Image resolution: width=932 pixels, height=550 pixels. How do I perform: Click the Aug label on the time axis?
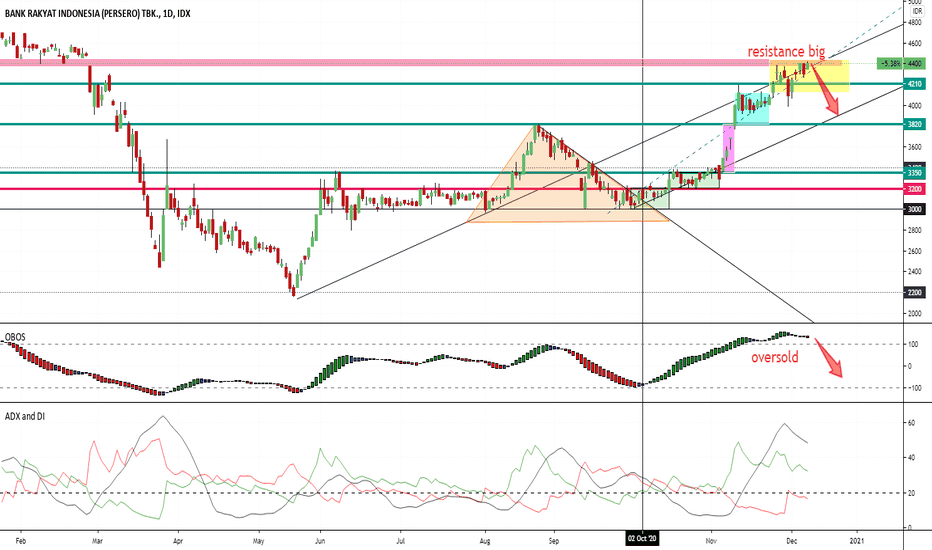point(485,541)
